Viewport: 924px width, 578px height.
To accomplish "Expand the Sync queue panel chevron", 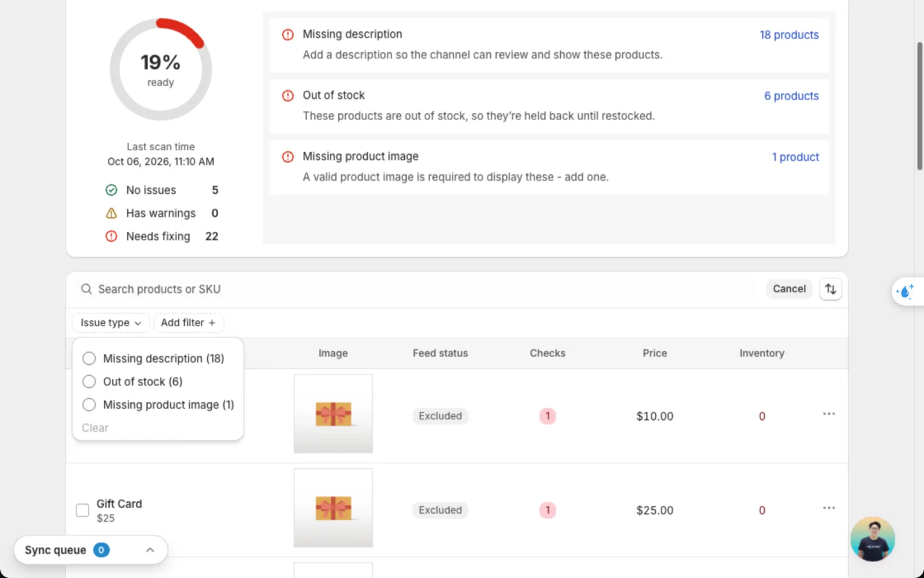I will click(x=150, y=550).
